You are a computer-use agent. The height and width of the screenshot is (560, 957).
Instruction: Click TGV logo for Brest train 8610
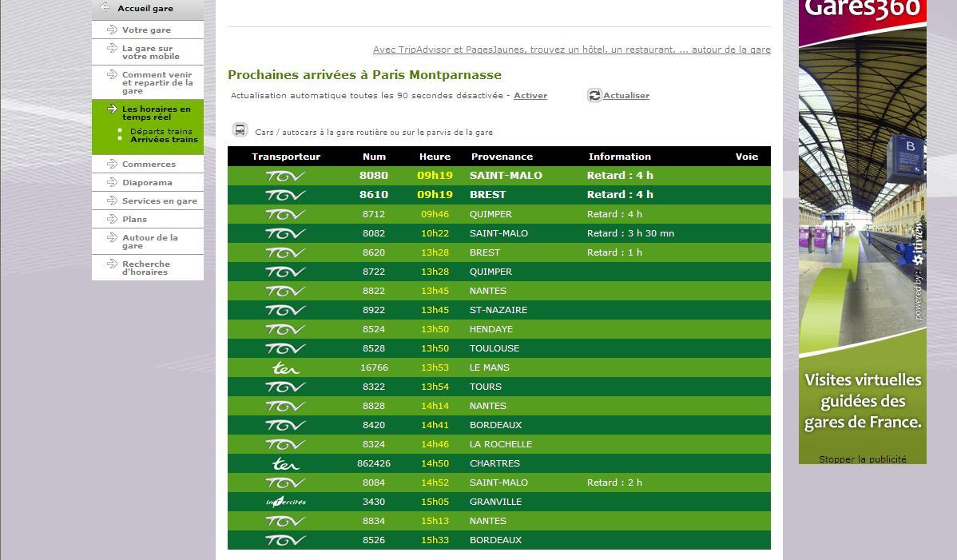point(285,195)
